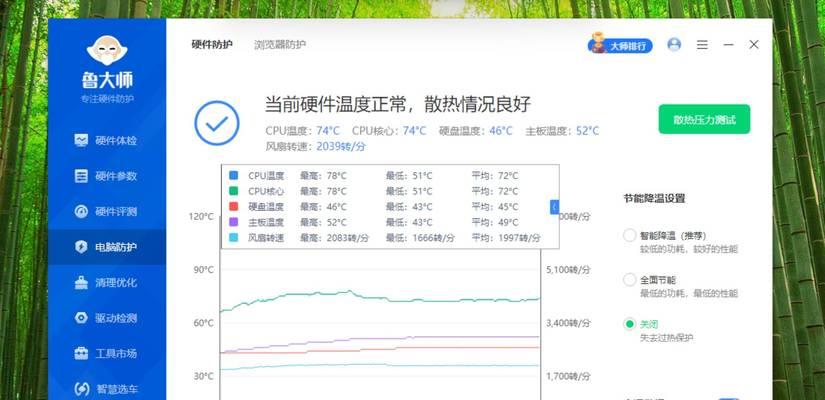This screenshot has width=825, height=400.
Task: Click the 平均: 1997转/分 legend value
Action: [x=506, y=238]
